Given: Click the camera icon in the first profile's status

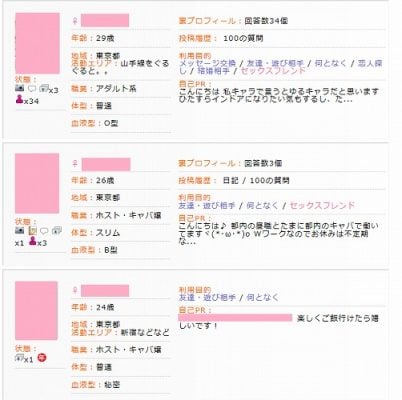Looking at the screenshot, I should 20,89.
